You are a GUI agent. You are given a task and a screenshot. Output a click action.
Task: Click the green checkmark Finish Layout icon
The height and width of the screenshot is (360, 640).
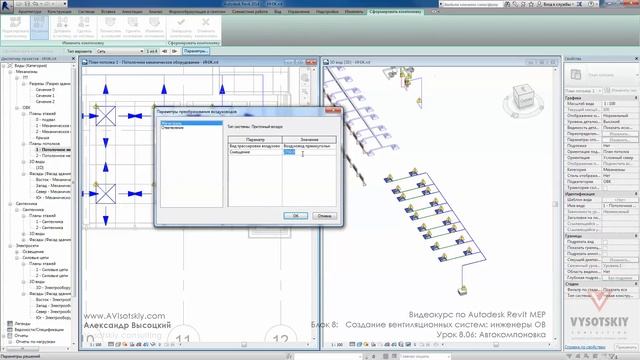coord(181,22)
